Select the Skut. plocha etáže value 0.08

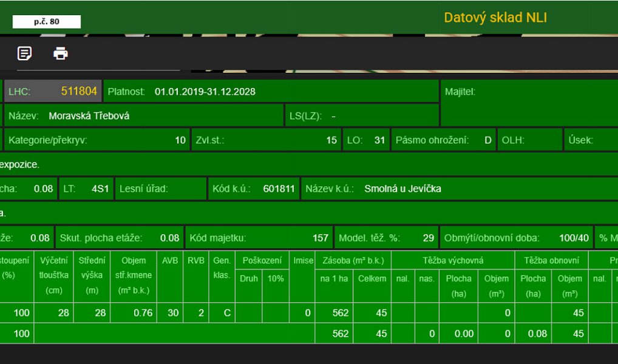(x=169, y=238)
